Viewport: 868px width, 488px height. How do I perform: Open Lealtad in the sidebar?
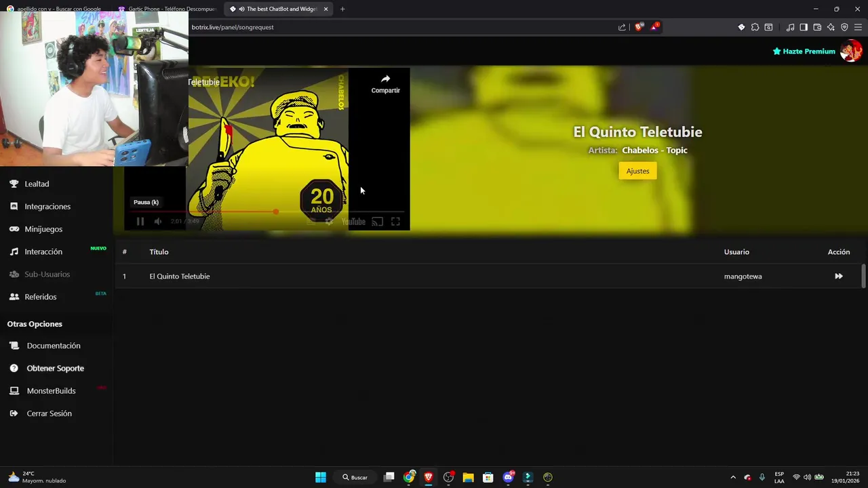pyautogui.click(x=37, y=184)
